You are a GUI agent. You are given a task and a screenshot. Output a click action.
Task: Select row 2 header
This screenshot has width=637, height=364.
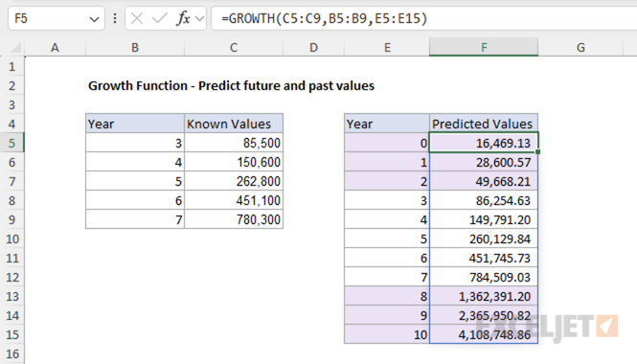pos(12,85)
